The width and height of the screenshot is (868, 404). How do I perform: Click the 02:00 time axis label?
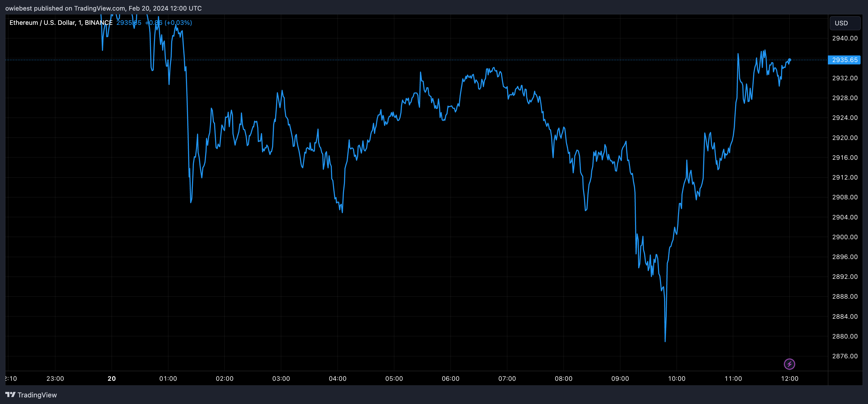(225, 378)
